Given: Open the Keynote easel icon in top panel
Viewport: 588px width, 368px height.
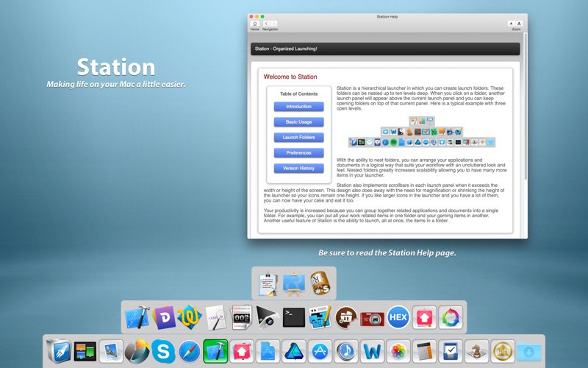Looking at the screenshot, I should pos(294,282).
